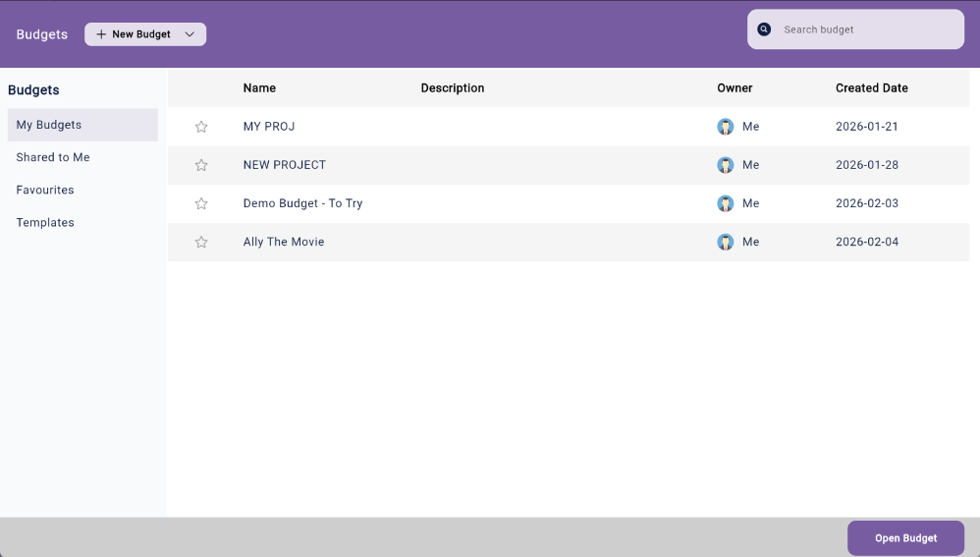
Task: Click owner avatar in Ally The Movie row
Action: click(x=726, y=242)
